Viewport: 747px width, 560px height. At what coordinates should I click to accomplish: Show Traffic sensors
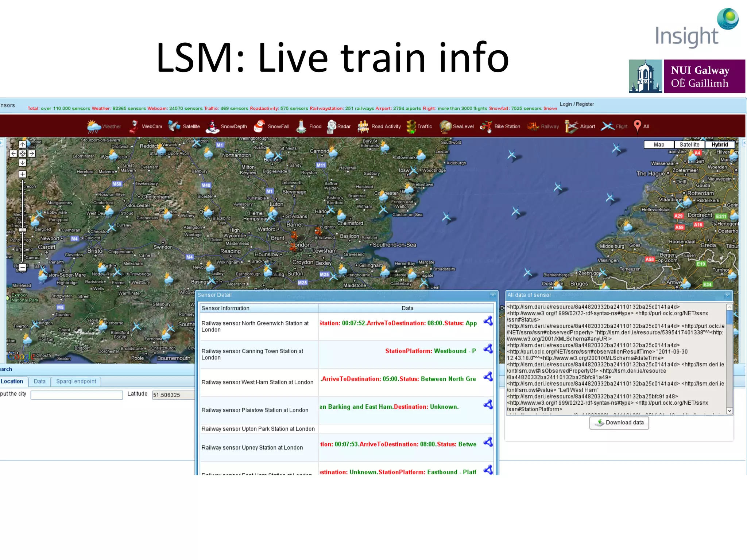coord(419,127)
